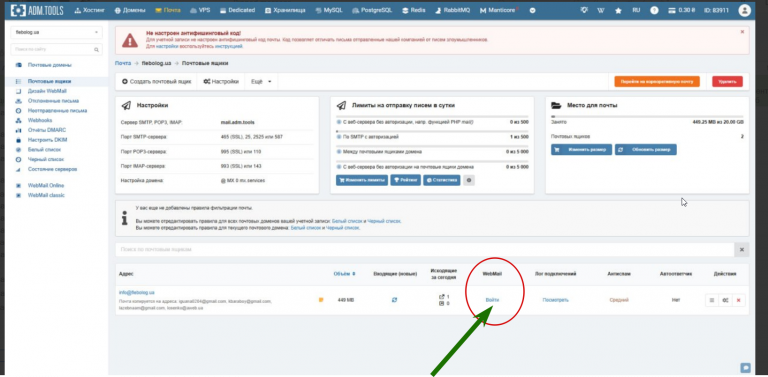Open Черный список in sidebar
Screen dimensions: 768x377
[x=46, y=160]
